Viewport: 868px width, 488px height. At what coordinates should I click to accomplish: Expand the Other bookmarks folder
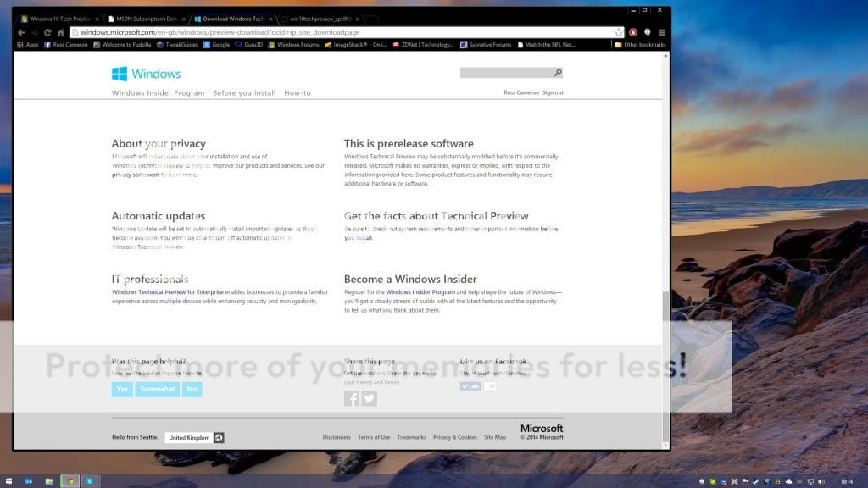pos(640,44)
